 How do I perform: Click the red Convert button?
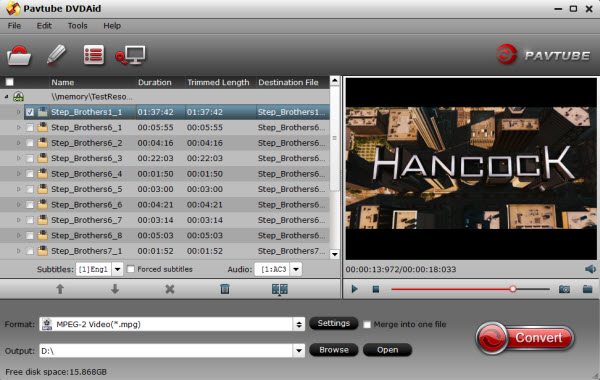click(x=525, y=338)
